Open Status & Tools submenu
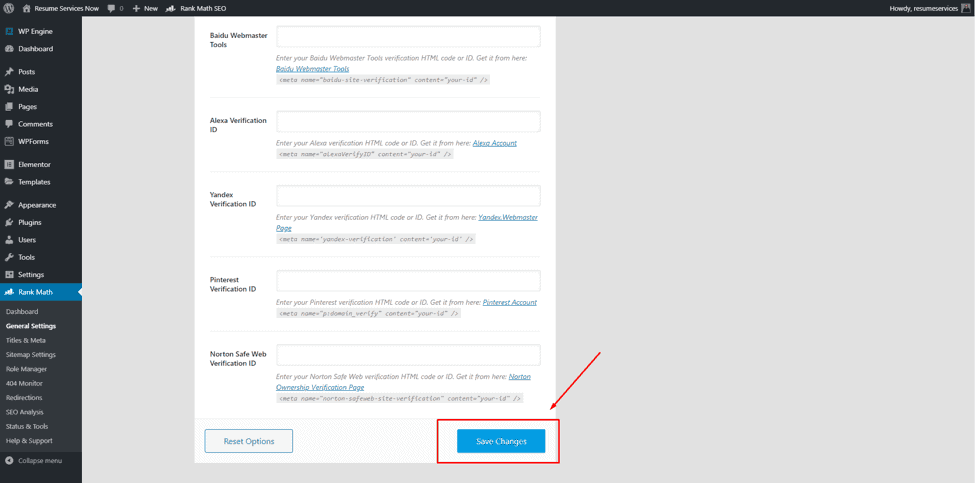Screen dimensions: 975x483 pyautogui.click(x=27, y=426)
